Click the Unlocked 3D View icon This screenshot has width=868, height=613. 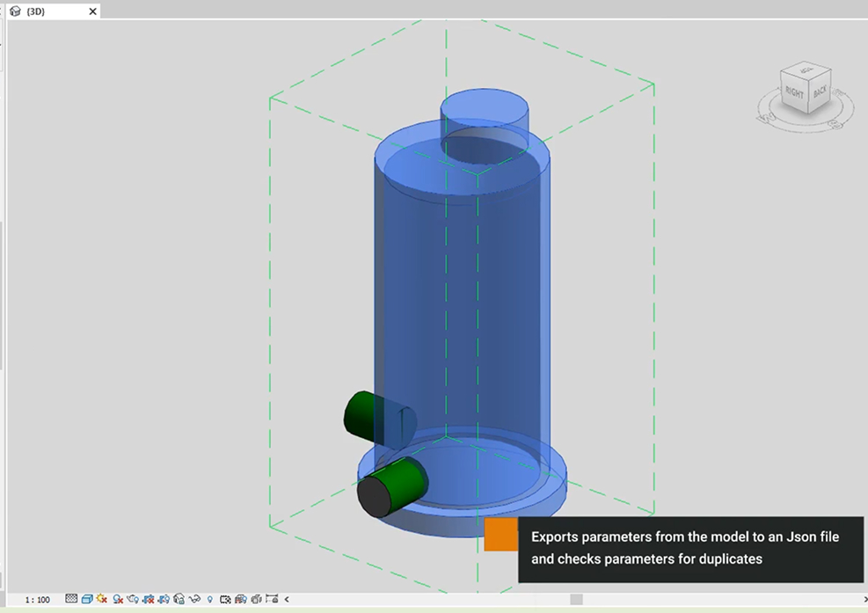[179, 600]
